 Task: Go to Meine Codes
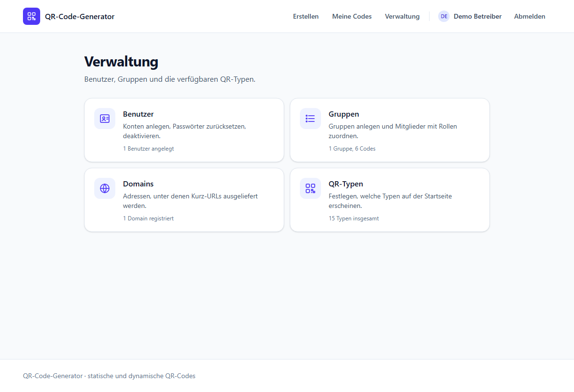(x=352, y=16)
